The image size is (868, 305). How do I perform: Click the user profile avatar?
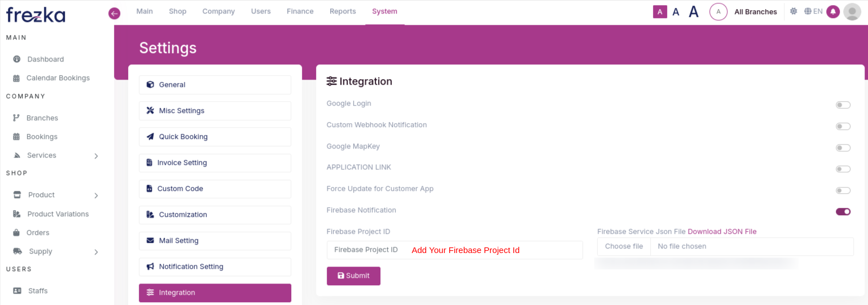tap(852, 11)
